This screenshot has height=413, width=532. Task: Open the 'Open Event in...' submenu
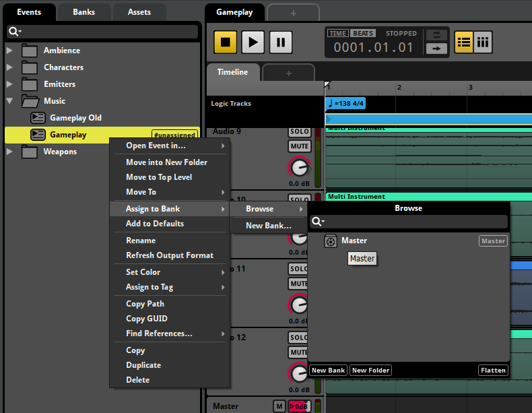pos(170,146)
